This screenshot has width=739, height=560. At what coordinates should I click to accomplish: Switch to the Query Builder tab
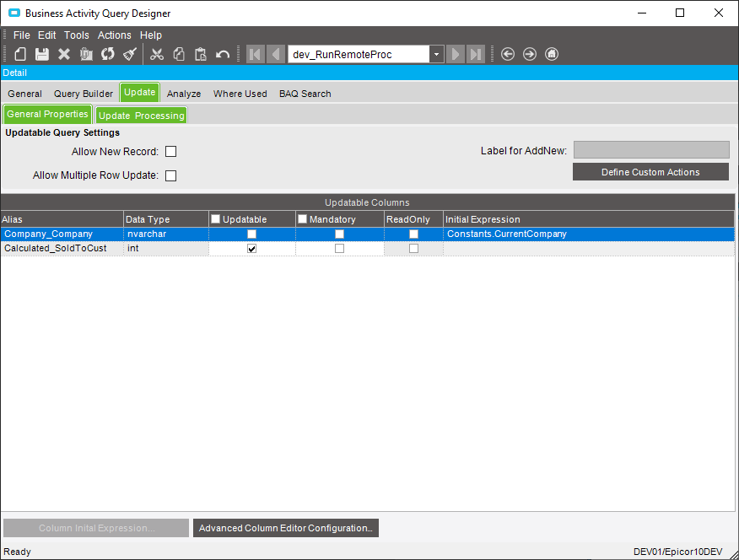(x=84, y=94)
